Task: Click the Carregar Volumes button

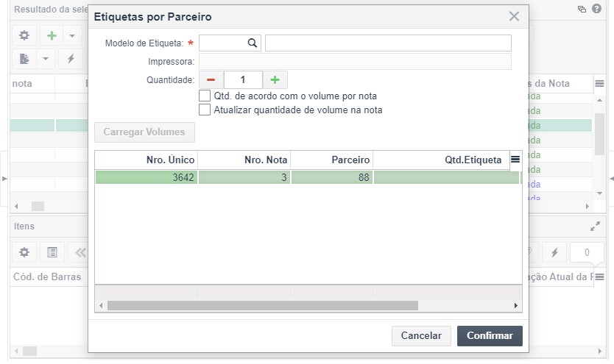Action: click(144, 132)
